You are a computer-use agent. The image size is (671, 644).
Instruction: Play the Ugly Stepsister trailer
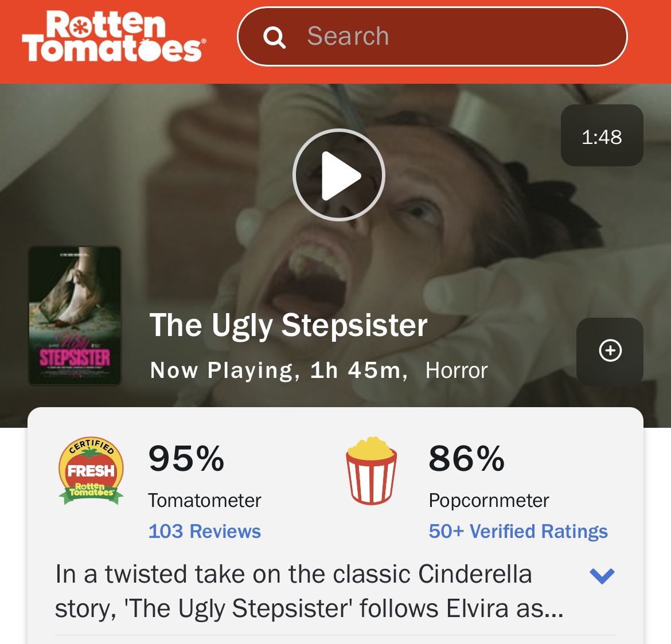pos(339,175)
